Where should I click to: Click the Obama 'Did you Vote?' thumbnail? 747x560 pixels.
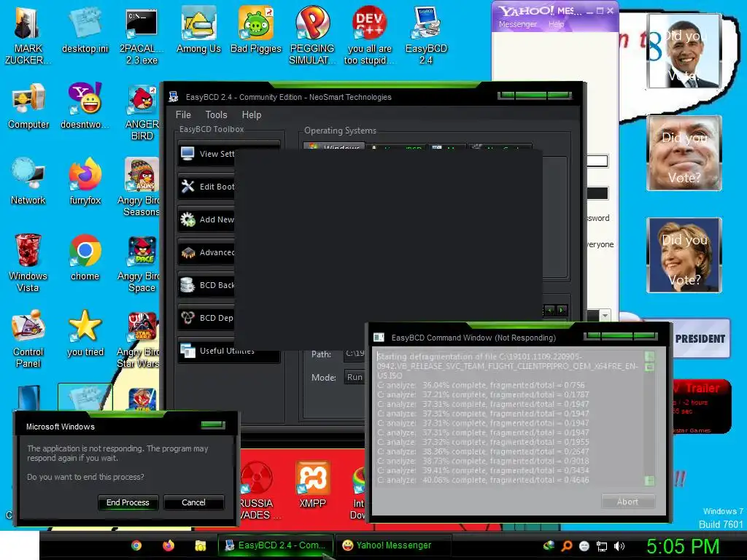(684, 50)
